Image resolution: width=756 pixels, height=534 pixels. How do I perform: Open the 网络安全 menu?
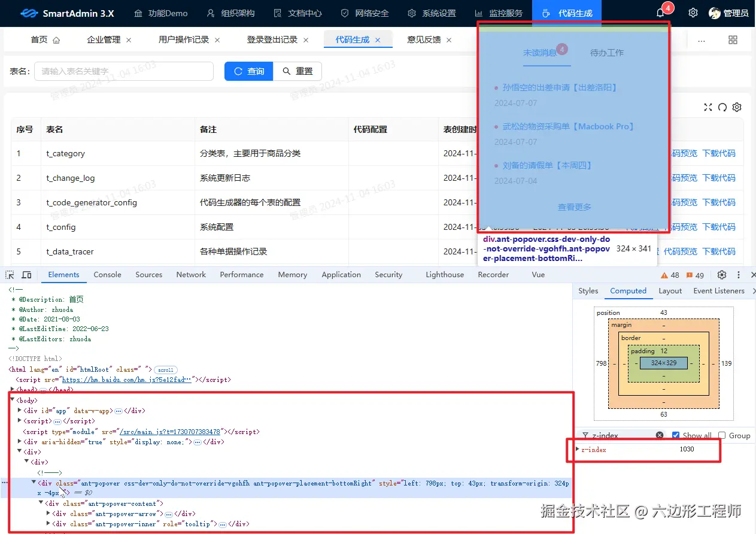pos(365,13)
